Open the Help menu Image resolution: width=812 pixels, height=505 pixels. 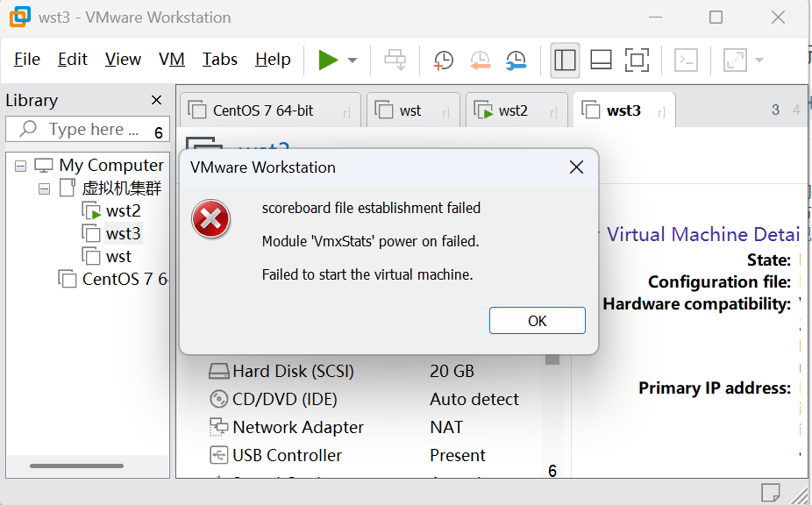coord(273,60)
